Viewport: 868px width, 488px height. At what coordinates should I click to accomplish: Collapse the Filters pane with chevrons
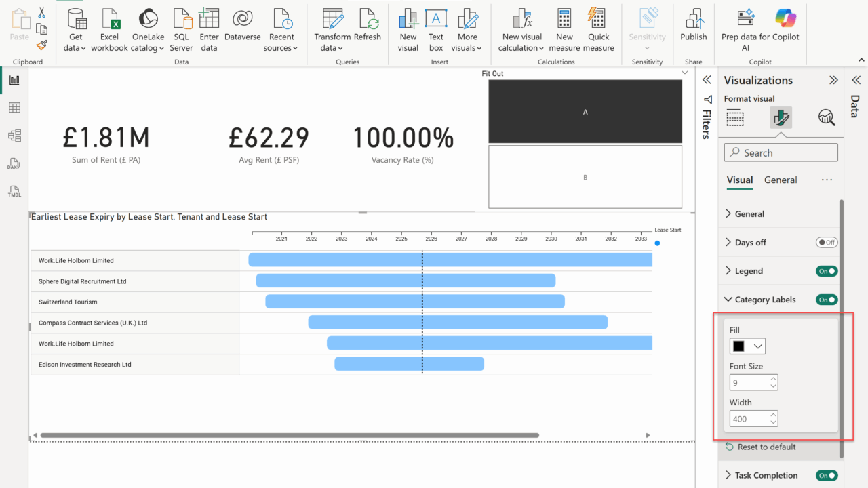pyautogui.click(x=707, y=80)
